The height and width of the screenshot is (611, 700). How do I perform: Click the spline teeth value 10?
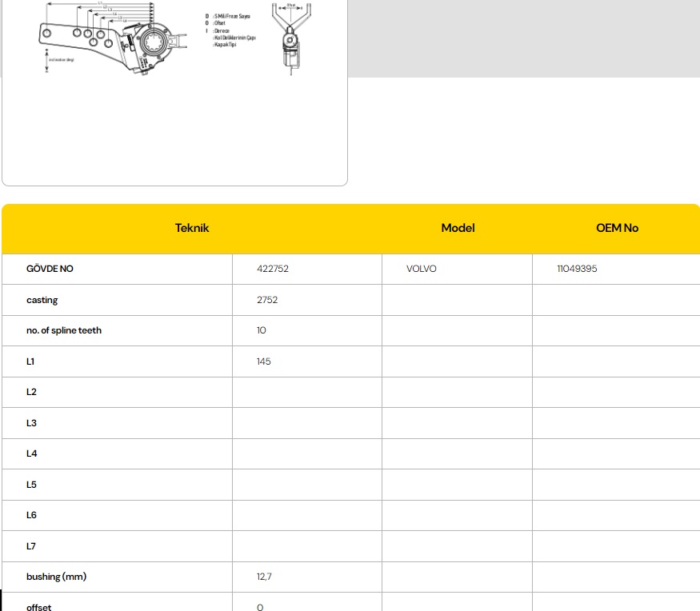click(x=262, y=330)
